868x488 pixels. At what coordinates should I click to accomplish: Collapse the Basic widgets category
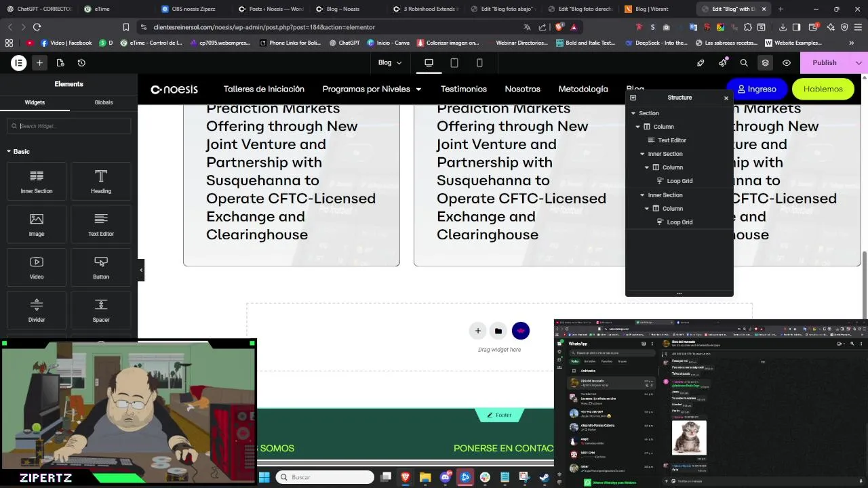click(x=18, y=151)
